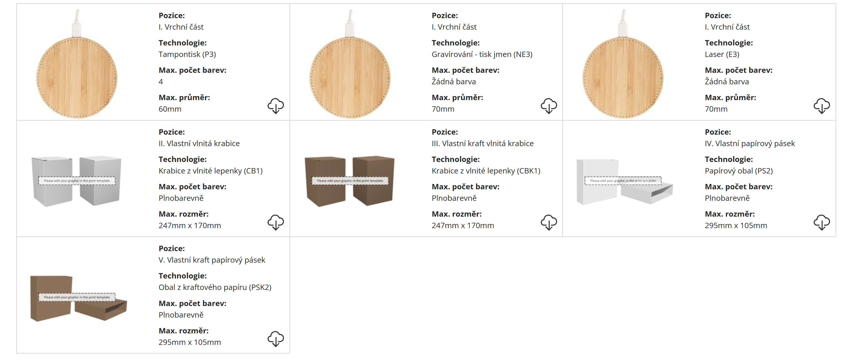Click the 'Tampontisk (P3)' technology text

187,54
